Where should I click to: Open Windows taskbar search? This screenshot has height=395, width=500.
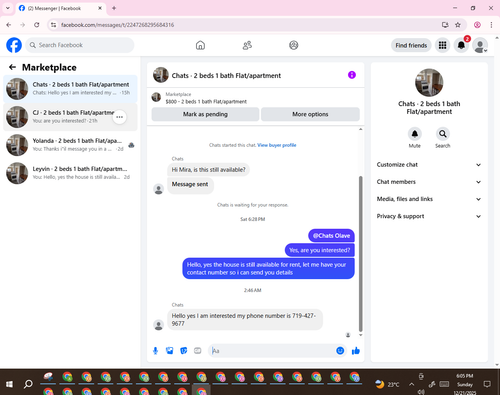click(28, 384)
